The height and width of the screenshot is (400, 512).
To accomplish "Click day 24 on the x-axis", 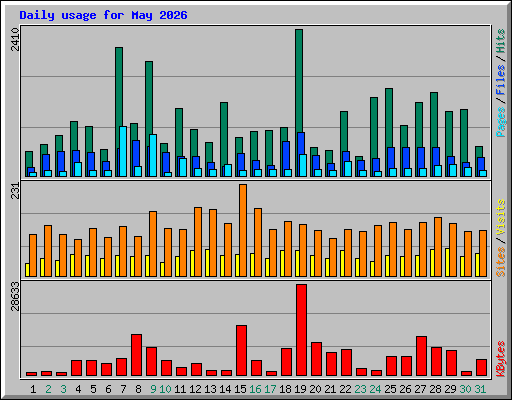I will [375, 389].
